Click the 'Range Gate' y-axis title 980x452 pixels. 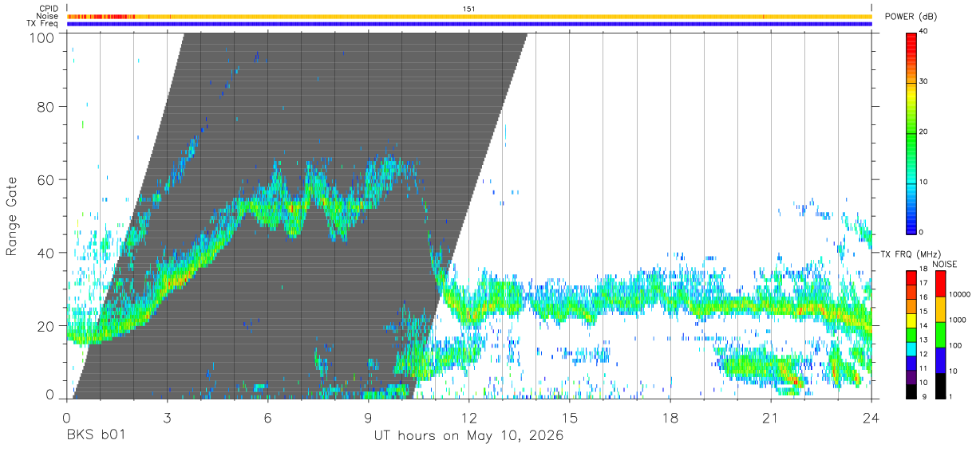pyautogui.click(x=13, y=215)
